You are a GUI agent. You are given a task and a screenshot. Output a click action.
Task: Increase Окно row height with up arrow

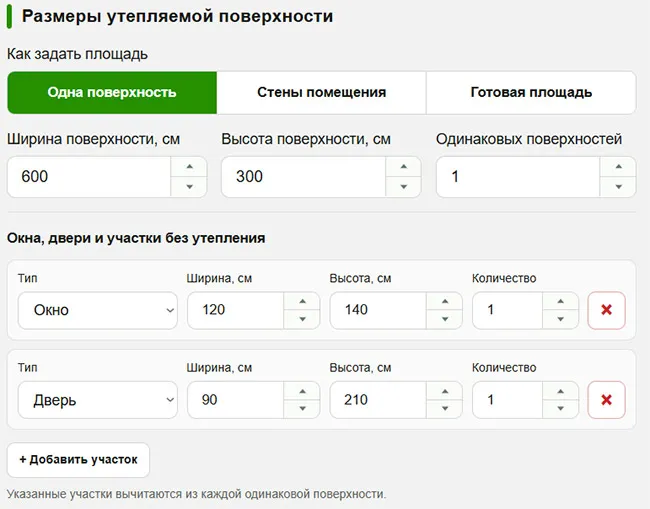pos(445,301)
